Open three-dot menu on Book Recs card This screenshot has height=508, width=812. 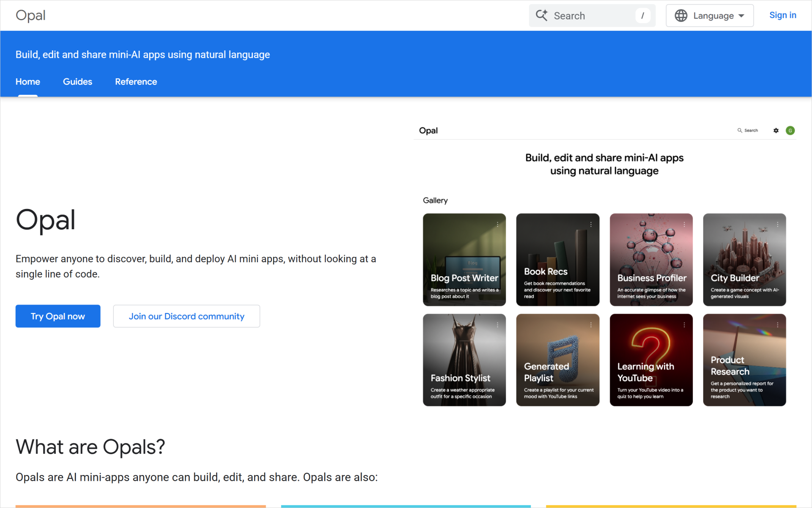click(x=591, y=225)
